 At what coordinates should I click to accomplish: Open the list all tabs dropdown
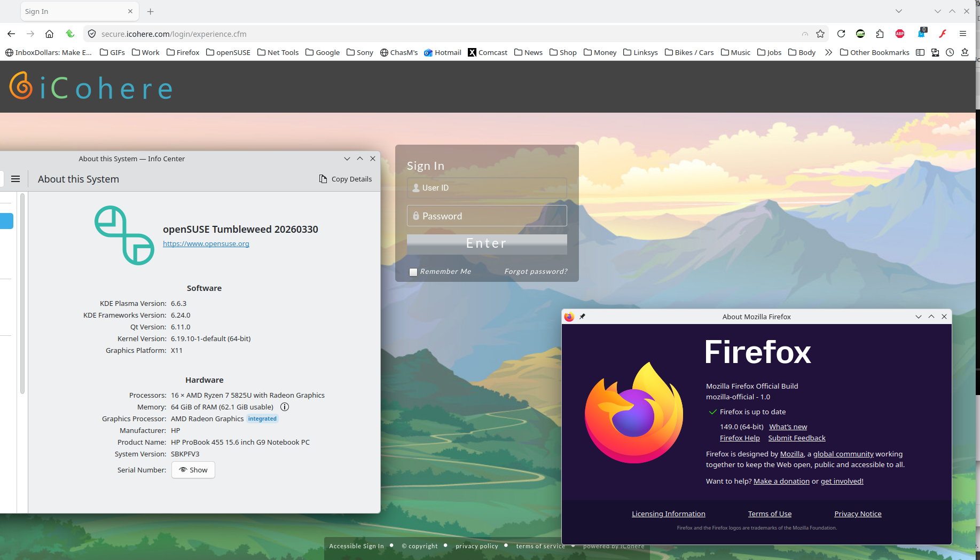click(899, 11)
